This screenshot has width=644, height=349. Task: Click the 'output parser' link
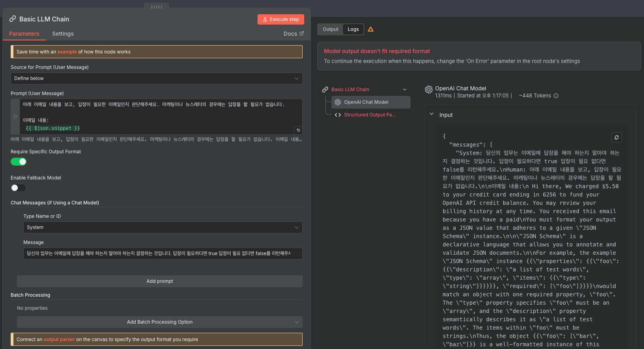59,339
